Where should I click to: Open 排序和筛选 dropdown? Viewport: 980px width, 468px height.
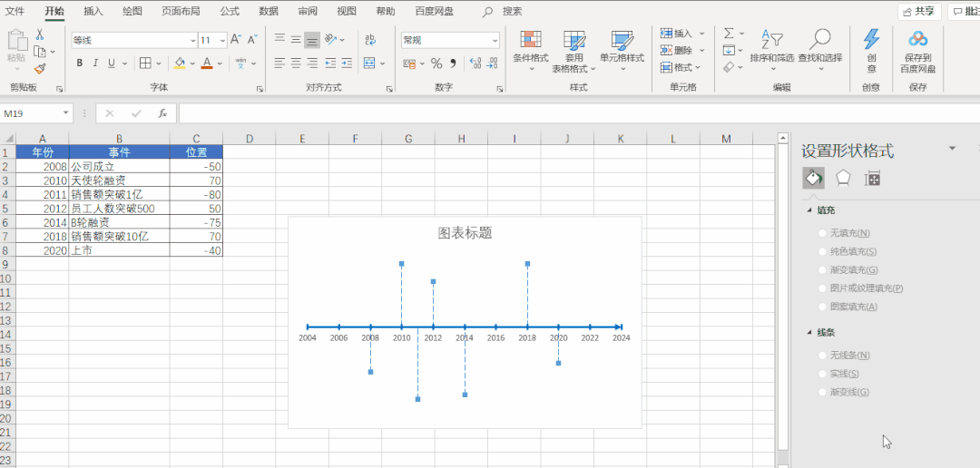772,51
